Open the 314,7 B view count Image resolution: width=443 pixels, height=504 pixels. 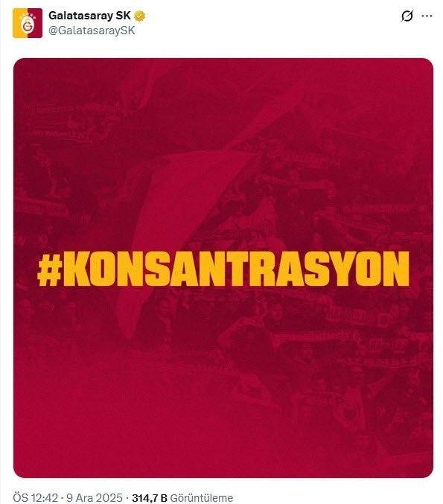150,498
